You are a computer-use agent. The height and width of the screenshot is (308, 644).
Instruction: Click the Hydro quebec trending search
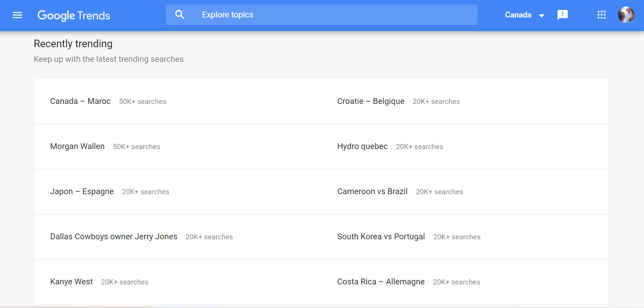(x=362, y=146)
